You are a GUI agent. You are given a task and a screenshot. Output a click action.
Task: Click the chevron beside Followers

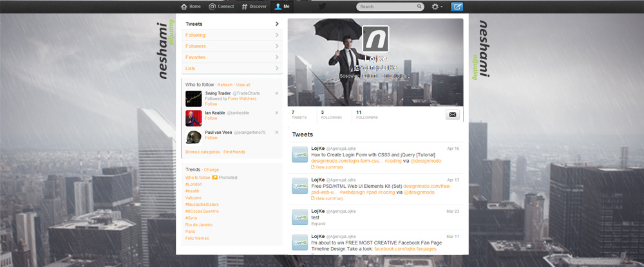pyautogui.click(x=277, y=46)
